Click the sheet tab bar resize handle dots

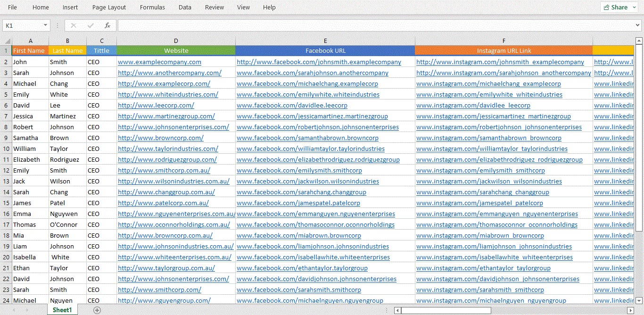point(388,310)
